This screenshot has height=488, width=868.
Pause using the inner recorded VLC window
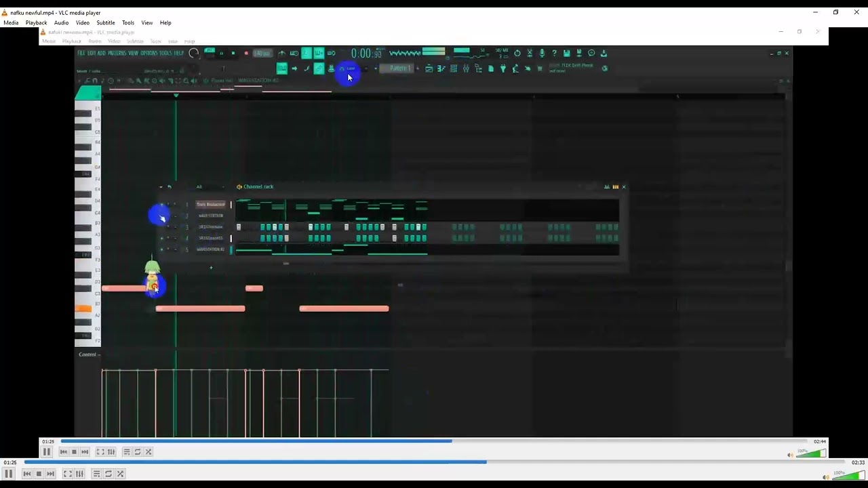coord(47,452)
